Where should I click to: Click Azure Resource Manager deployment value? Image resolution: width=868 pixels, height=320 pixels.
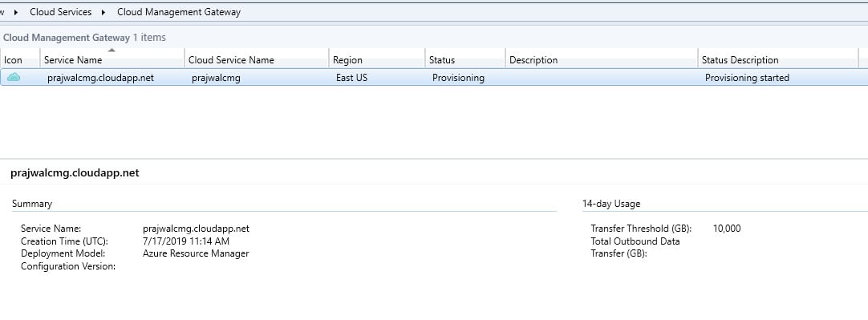tap(196, 253)
